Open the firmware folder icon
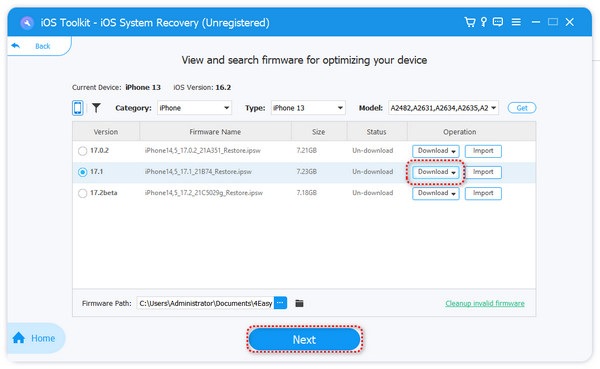The height and width of the screenshot is (369, 600). pyautogui.click(x=299, y=303)
